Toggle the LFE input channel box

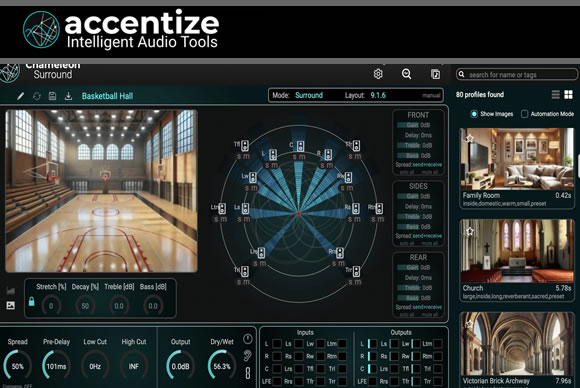coord(277,381)
